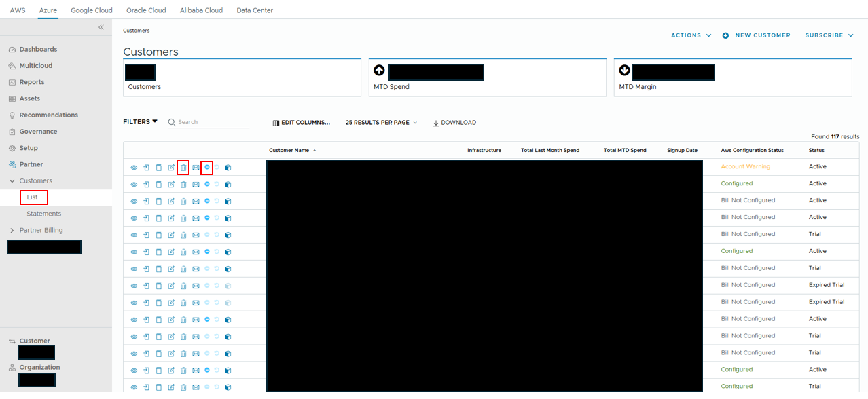Click envelope icon in Account Warning row
868x399 pixels.
[x=196, y=167]
